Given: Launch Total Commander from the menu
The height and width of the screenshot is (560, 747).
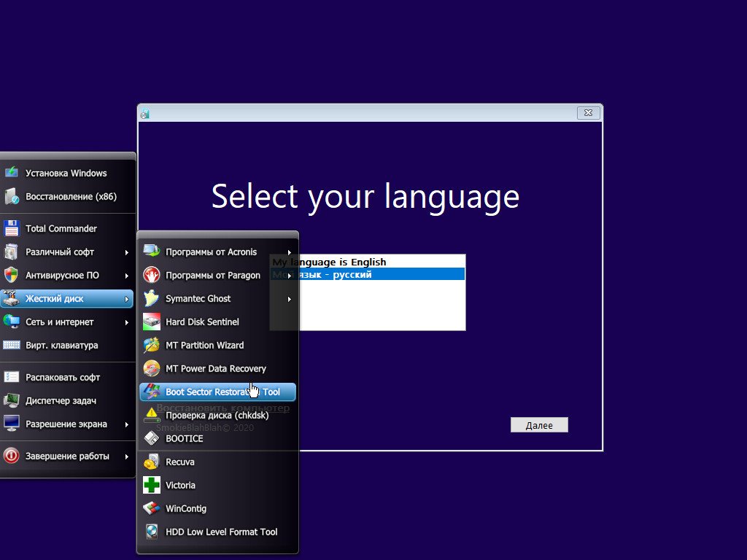Looking at the screenshot, I should (66, 228).
